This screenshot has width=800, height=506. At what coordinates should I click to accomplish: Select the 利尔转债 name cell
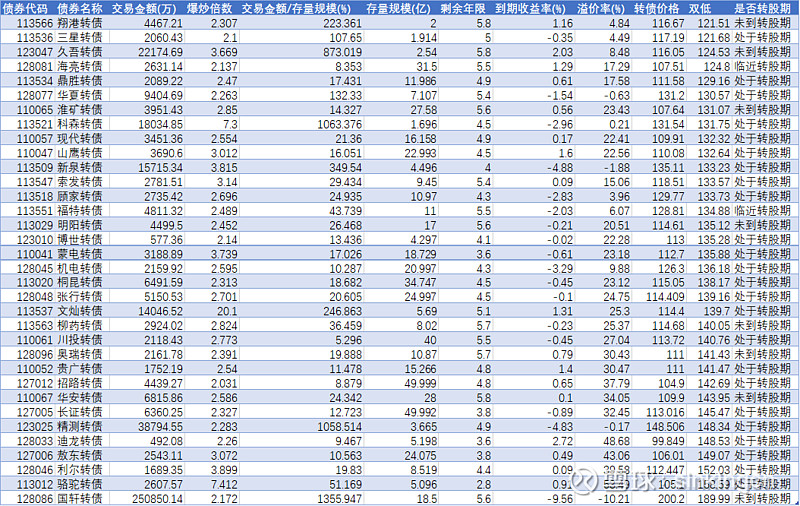[79, 469]
